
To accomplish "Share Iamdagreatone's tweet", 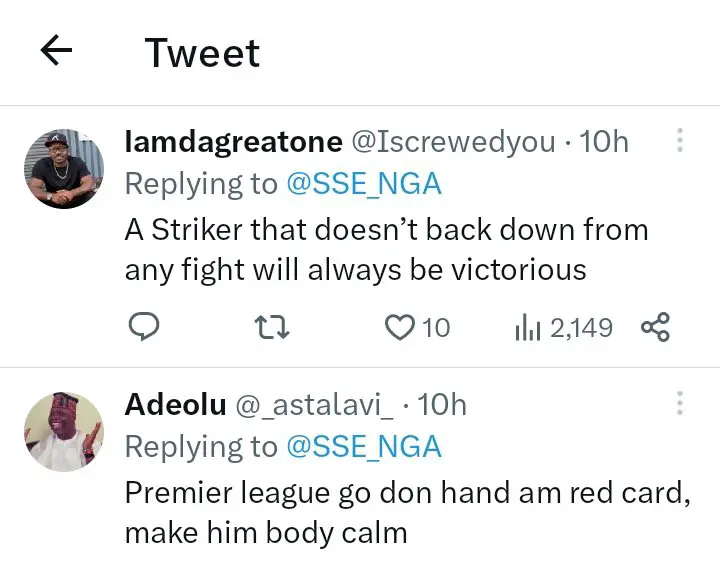I will tap(655, 327).
